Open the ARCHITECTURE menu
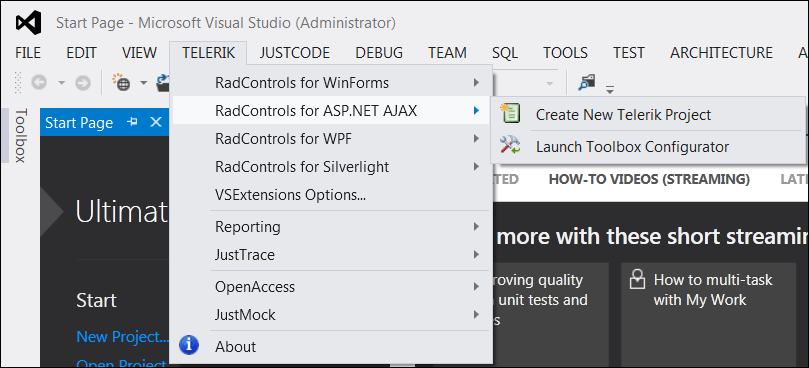The width and height of the screenshot is (809, 368). pos(721,53)
